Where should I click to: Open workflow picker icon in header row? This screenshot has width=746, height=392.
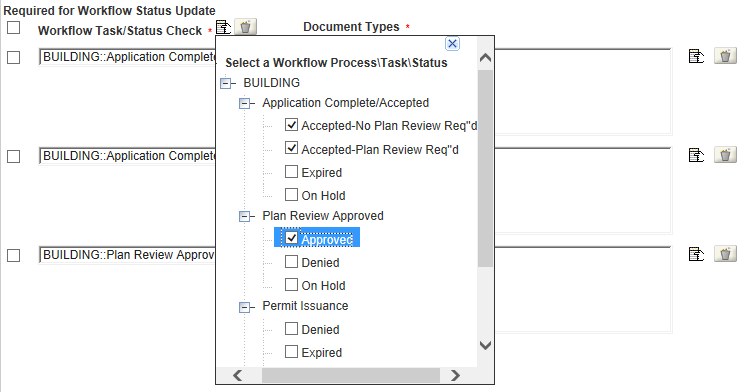click(x=224, y=27)
